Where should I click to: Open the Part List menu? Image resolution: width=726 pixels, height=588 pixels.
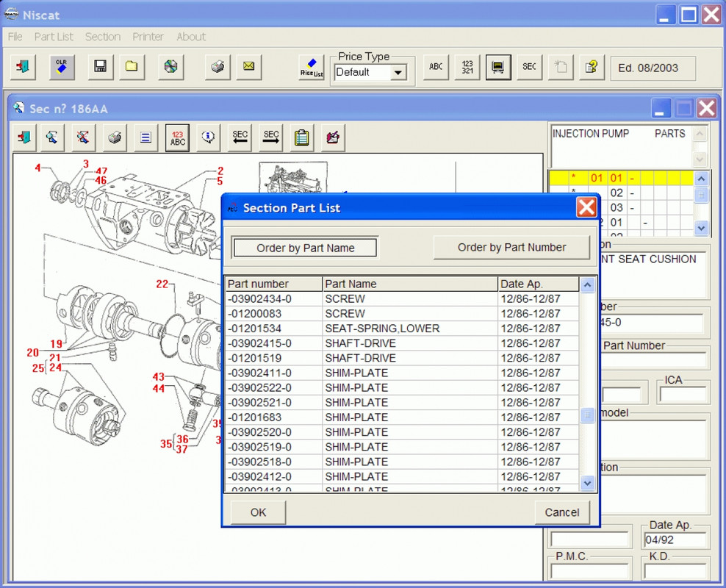(54, 37)
